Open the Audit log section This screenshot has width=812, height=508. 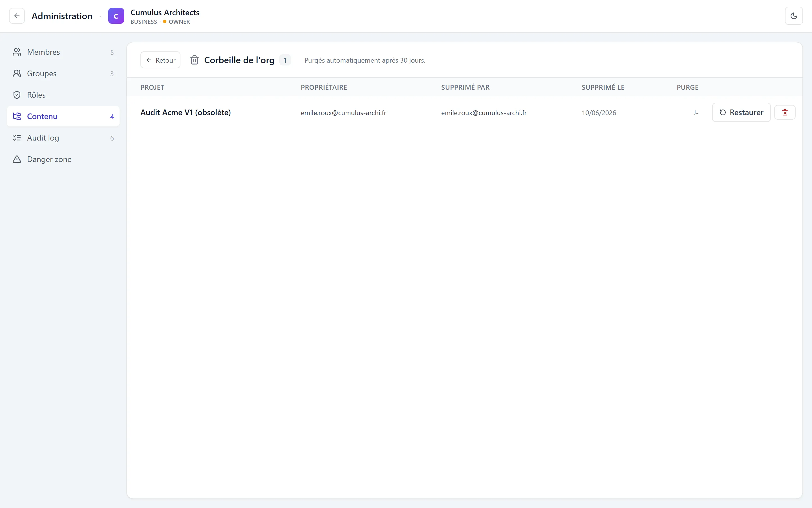pyautogui.click(x=63, y=138)
